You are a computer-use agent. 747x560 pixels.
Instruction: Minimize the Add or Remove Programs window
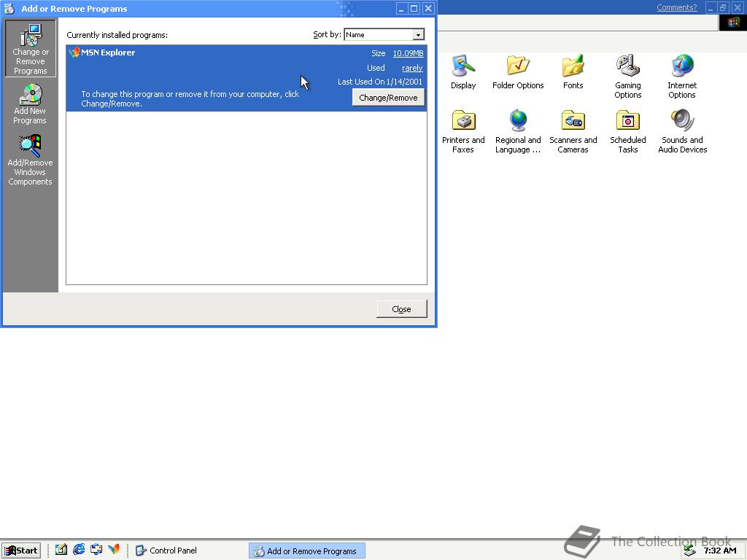pos(402,9)
